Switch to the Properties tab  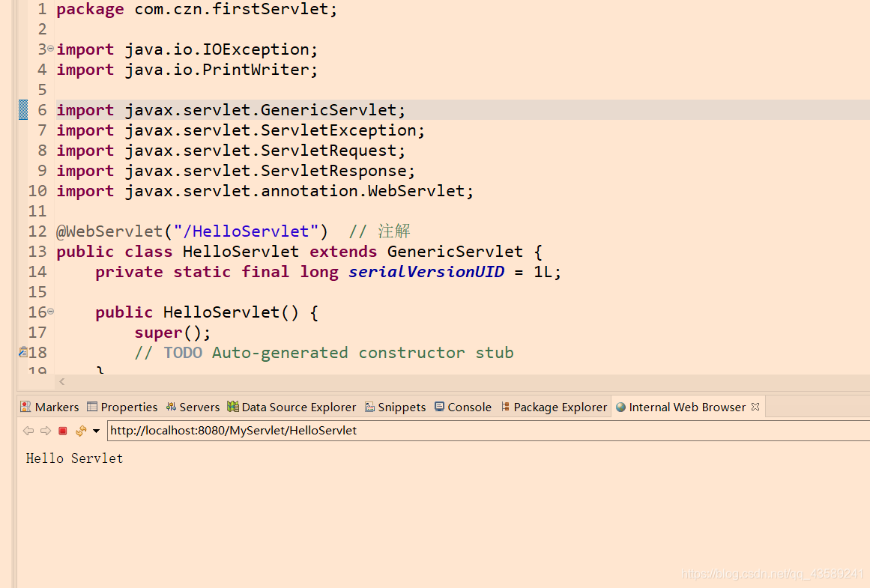pyautogui.click(x=123, y=407)
